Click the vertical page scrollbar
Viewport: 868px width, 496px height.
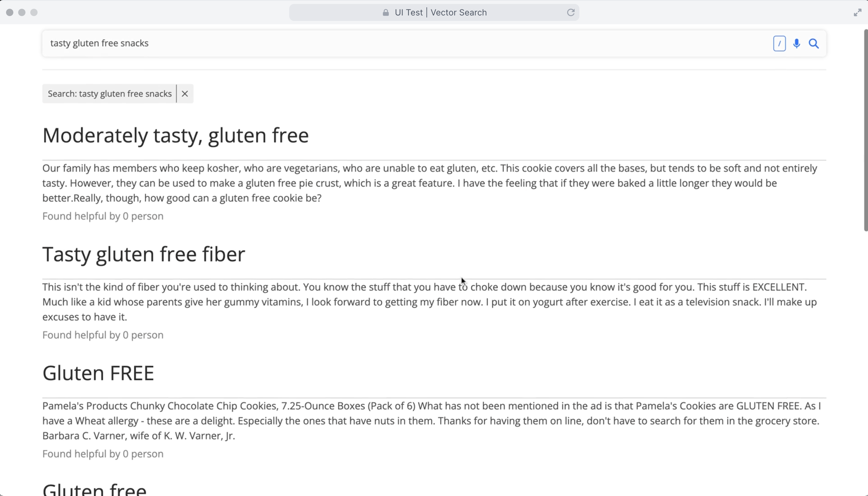coord(865,130)
